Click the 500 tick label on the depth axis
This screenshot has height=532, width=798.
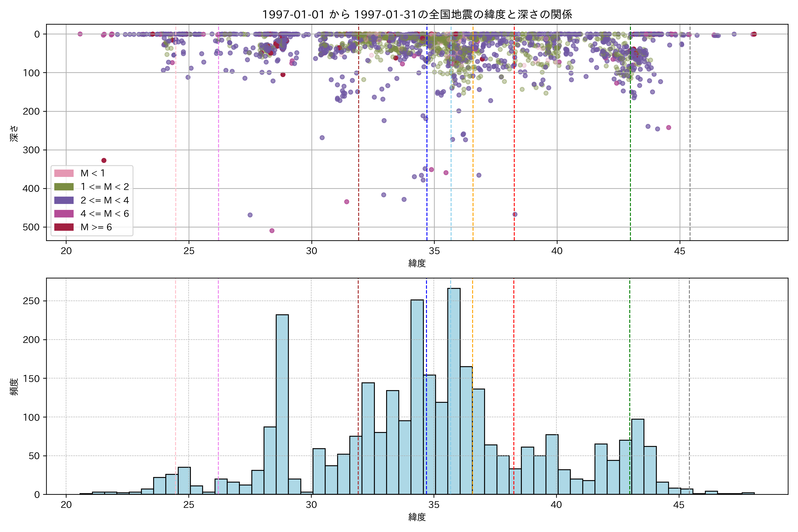tap(31, 227)
